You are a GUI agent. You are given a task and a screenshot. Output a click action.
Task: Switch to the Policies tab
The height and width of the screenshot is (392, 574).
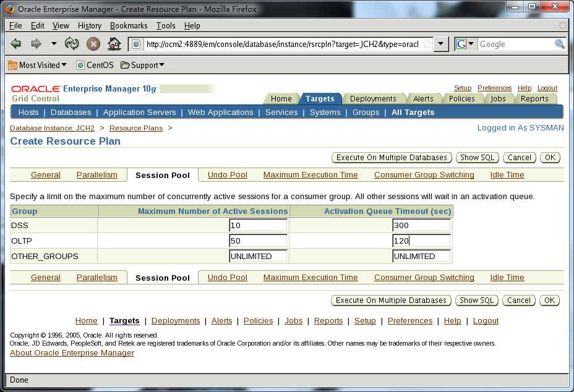[461, 99]
